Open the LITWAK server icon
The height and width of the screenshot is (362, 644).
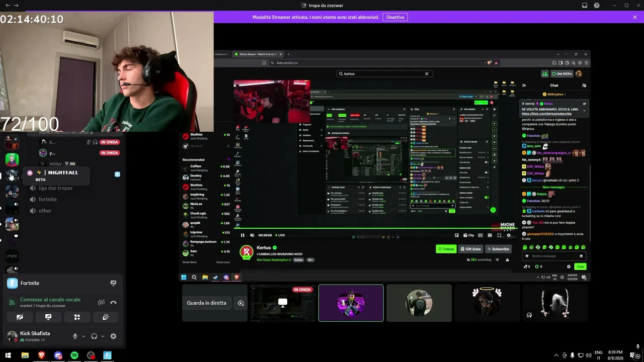tap(12, 256)
